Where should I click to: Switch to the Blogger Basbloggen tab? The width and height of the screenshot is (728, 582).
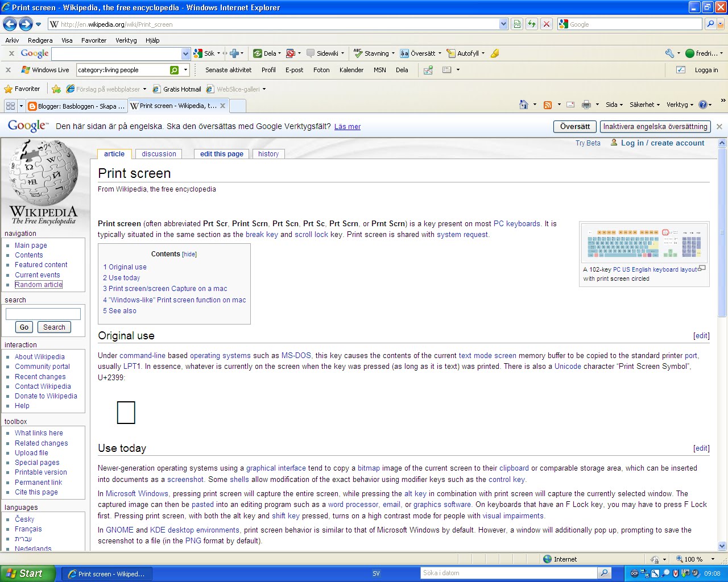tap(77, 106)
